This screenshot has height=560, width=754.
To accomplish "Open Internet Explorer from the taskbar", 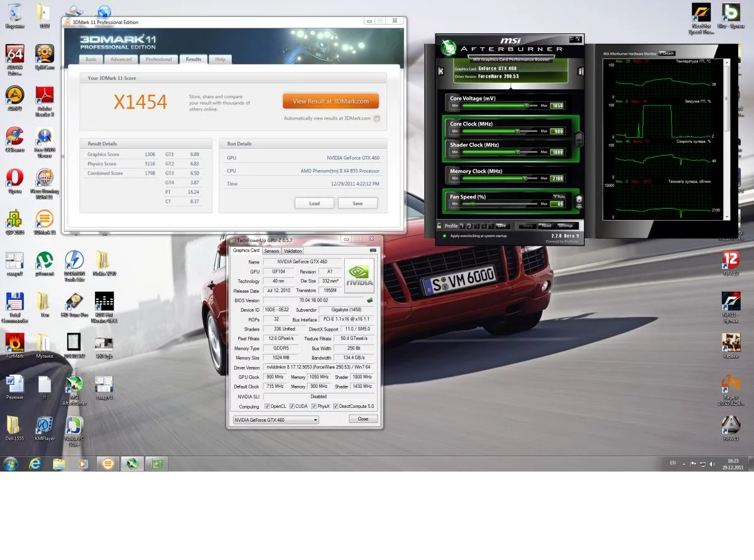I will (x=35, y=464).
